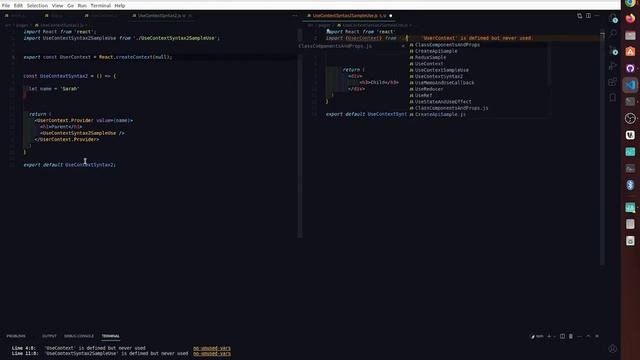Open More Actions for the left editor group
This screenshot has width=640, height=360.
pyautogui.click(x=295, y=16)
